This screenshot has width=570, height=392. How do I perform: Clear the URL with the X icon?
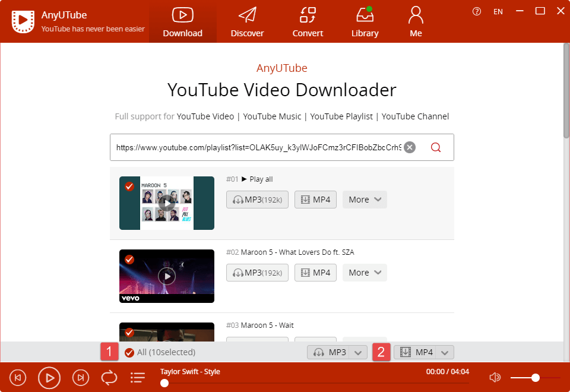point(410,147)
